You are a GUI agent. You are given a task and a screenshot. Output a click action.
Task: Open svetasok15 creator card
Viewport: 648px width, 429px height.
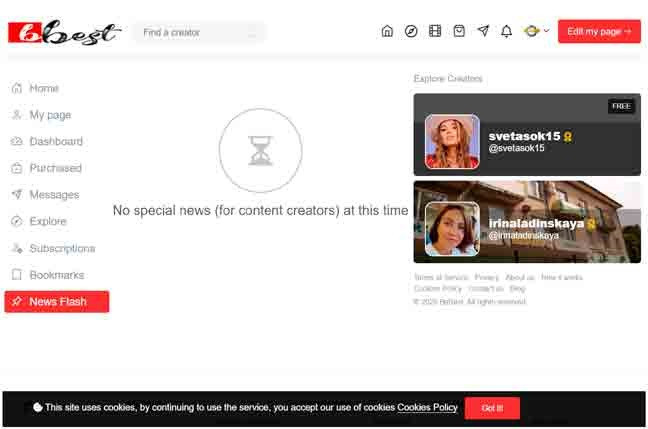526,135
